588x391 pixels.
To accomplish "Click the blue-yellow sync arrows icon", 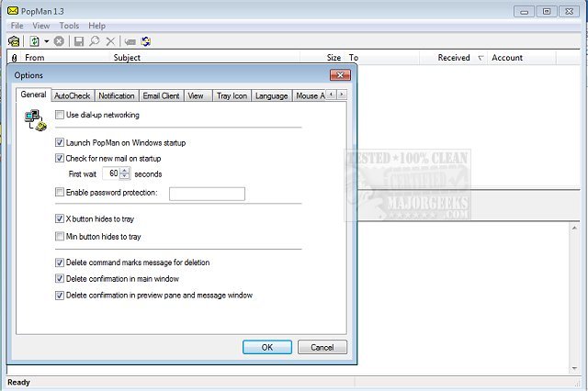I will point(146,41).
